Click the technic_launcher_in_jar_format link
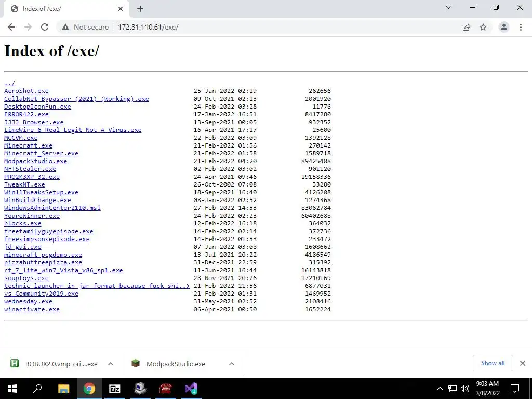Viewport: 532px width, 399px height. click(x=97, y=286)
